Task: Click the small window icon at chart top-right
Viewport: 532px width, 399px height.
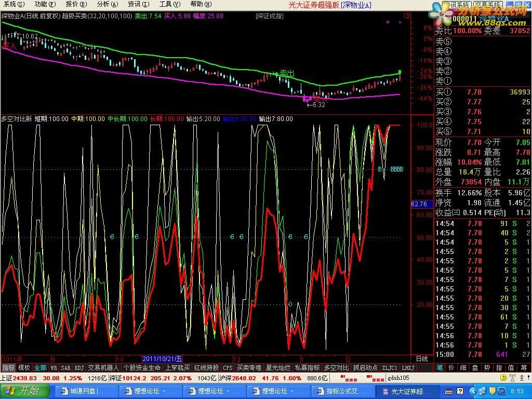Action: point(407,16)
